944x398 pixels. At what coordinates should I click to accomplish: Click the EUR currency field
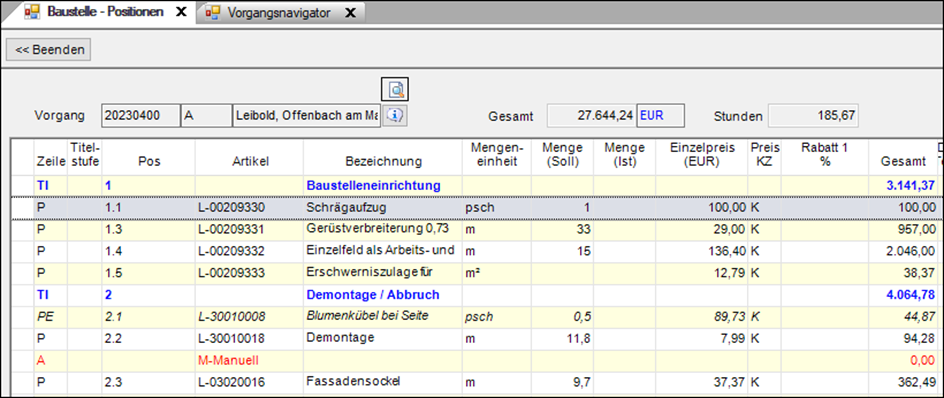[660, 116]
